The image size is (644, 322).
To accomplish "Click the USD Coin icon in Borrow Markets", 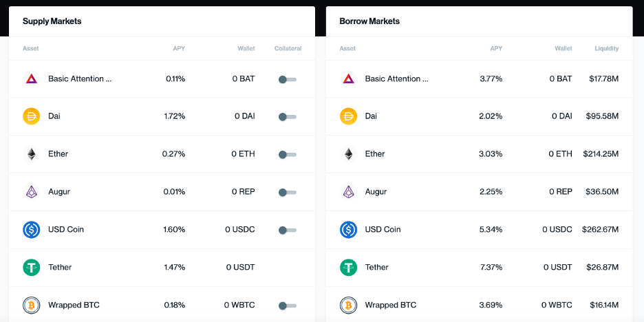I will click(348, 230).
